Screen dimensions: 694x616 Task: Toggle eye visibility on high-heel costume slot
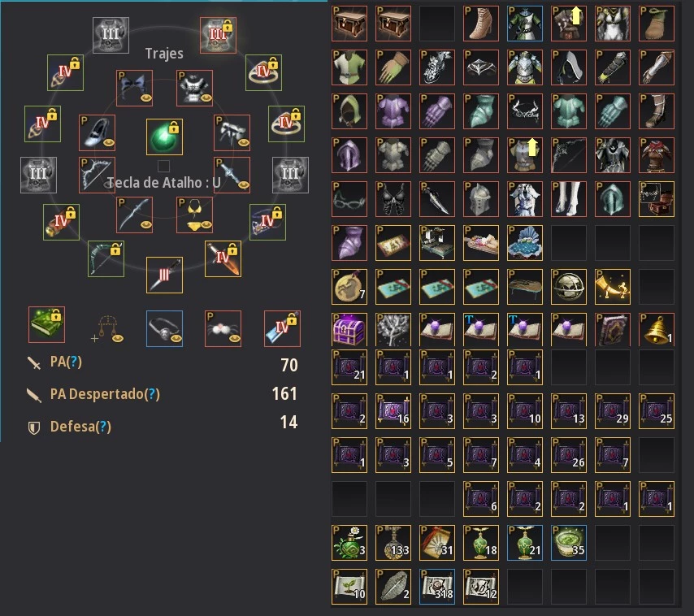[x=109, y=142]
